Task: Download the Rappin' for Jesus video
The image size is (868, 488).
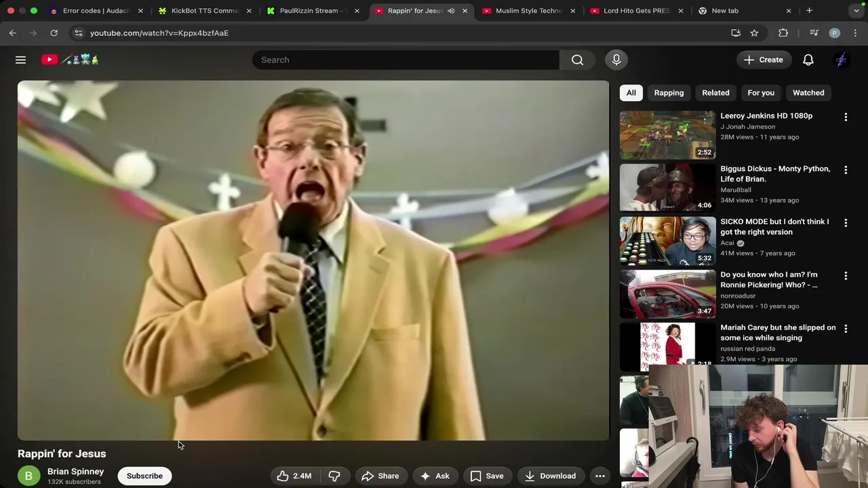Action: tap(550, 476)
